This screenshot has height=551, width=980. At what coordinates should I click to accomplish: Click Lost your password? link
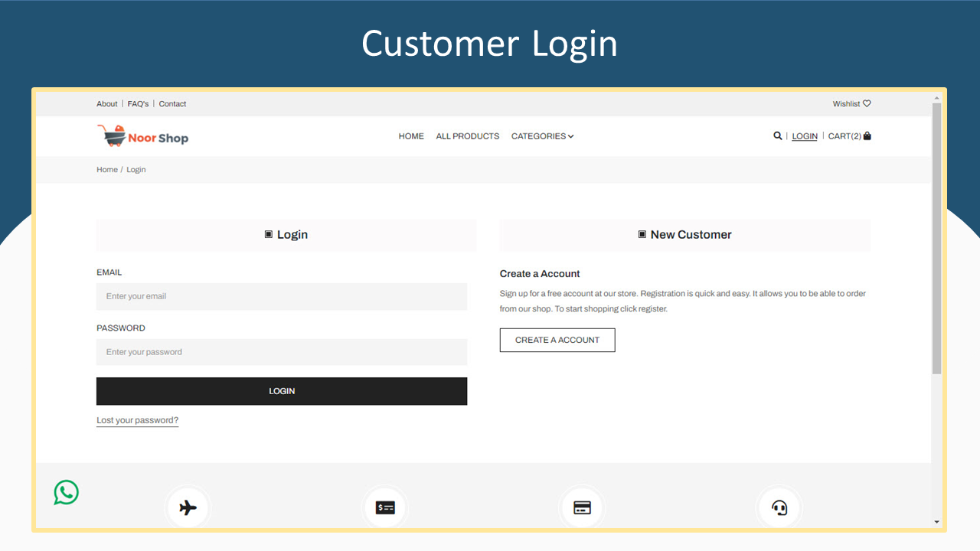pyautogui.click(x=137, y=420)
